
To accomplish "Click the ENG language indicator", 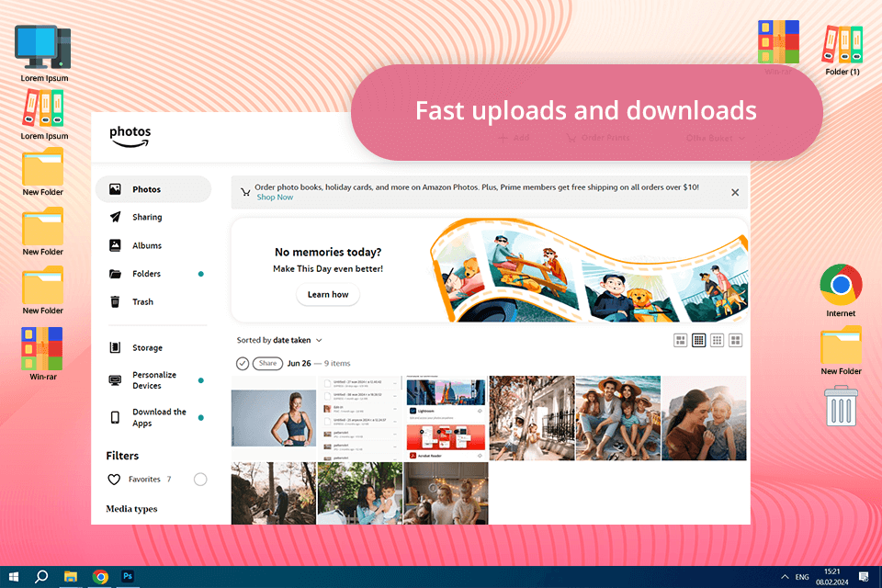I will [802, 577].
